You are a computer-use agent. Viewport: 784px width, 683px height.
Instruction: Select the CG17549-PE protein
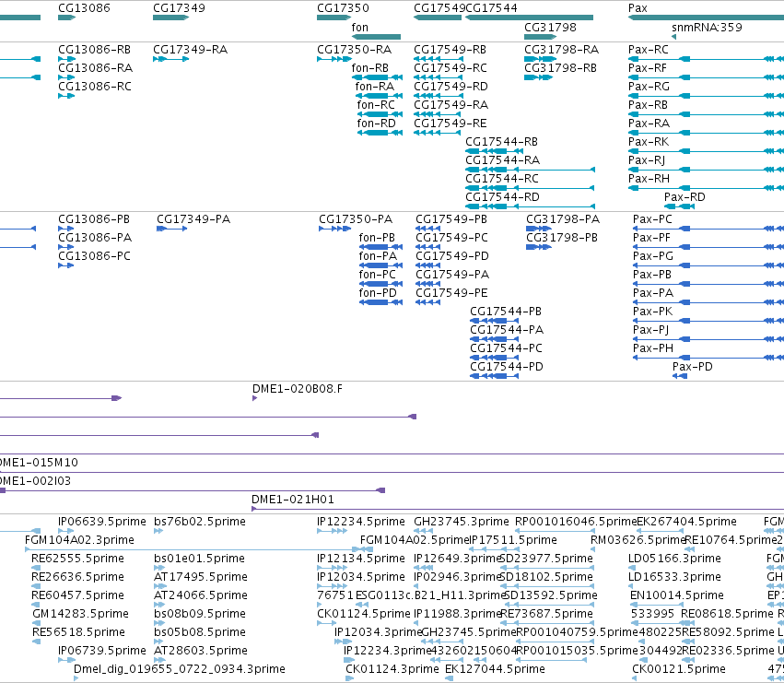tap(451, 293)
